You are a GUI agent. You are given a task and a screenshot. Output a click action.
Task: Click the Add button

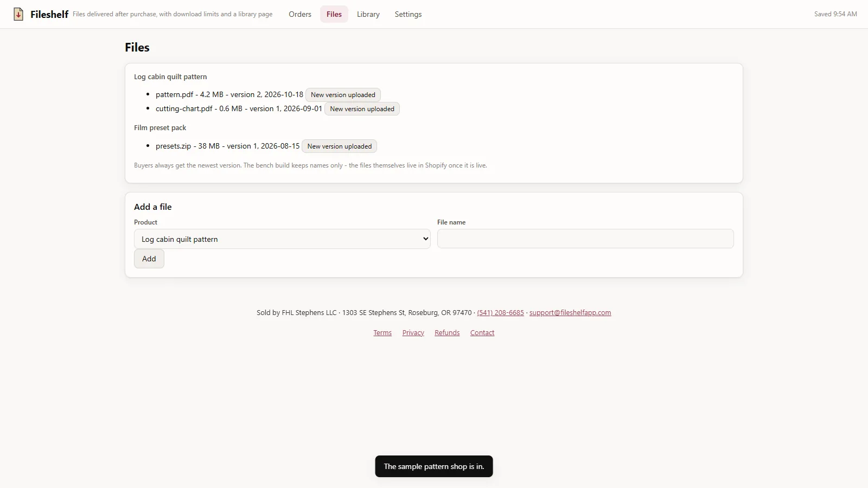[149, 259]
